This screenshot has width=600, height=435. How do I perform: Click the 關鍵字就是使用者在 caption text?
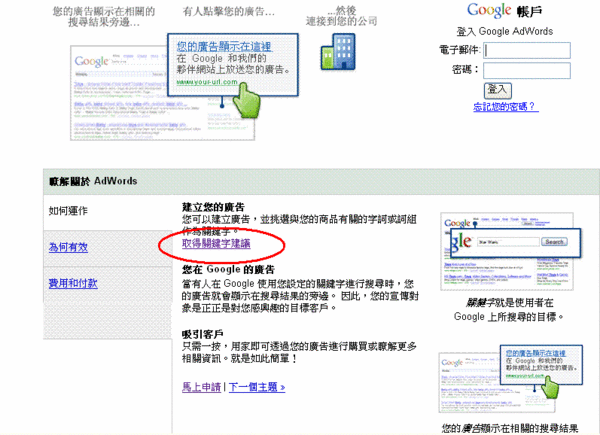tap(509, 303)
